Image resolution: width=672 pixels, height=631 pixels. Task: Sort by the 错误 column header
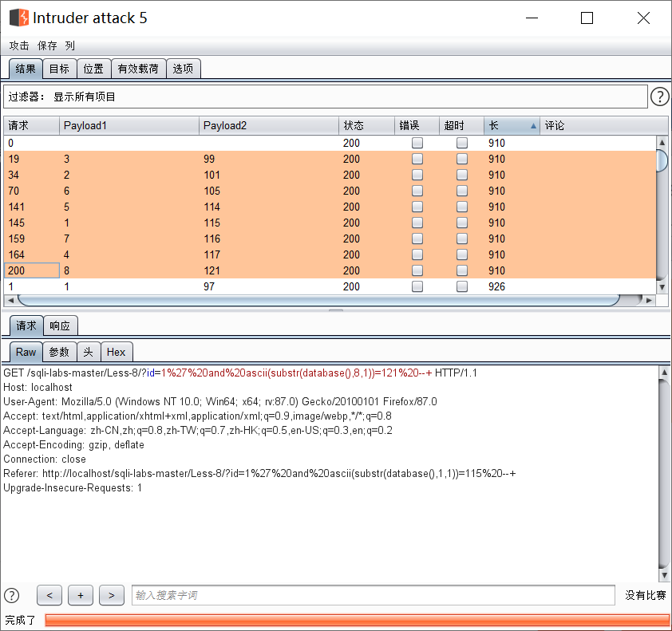tap(417, 125)
